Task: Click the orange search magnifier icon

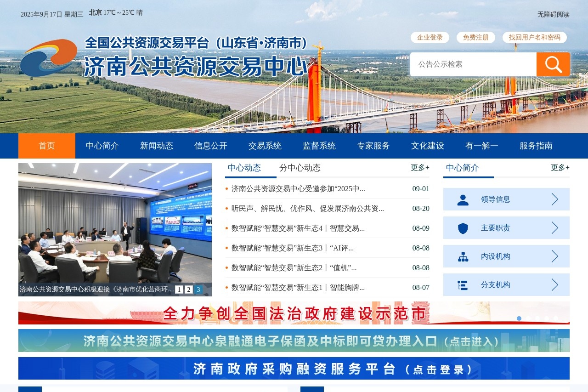Action: click(553, 64)
